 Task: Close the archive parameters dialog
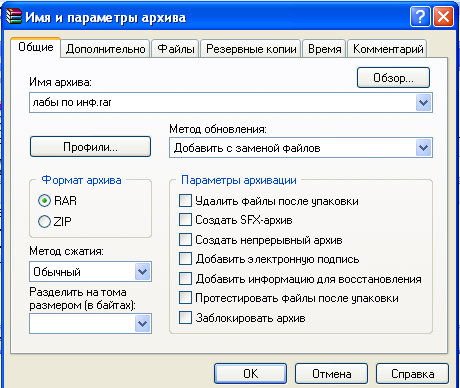tap(443, 16)
